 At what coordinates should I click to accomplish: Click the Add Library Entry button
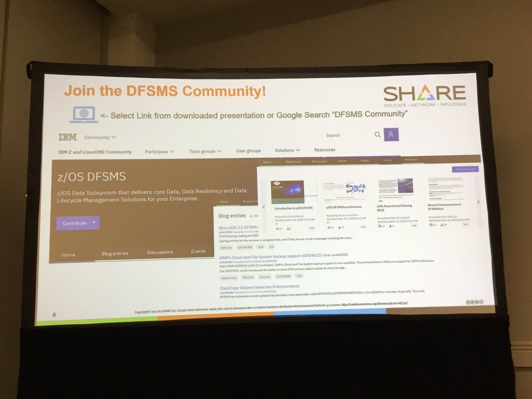click(465, 169)
